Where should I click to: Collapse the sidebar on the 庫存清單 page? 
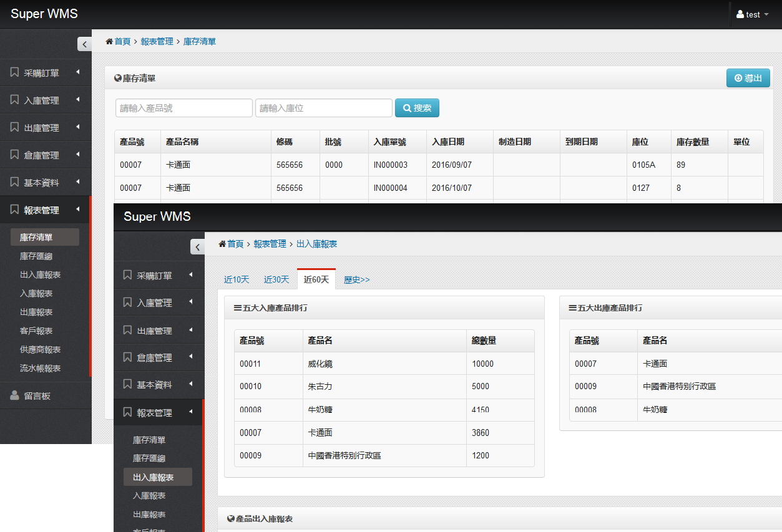click(x=84, y=44)
